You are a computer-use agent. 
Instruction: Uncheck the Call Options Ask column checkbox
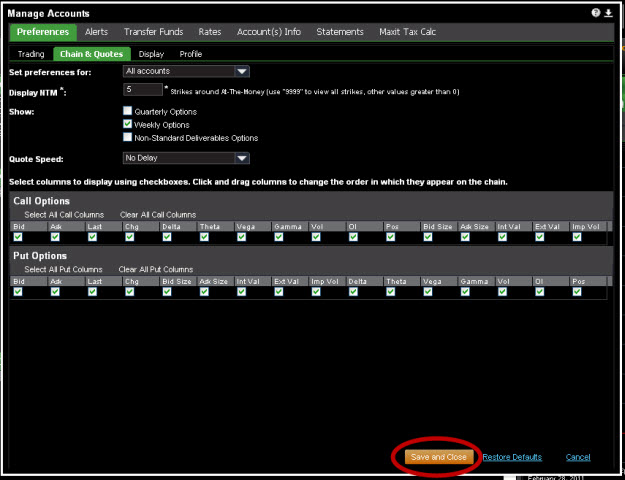click(55, 237)
